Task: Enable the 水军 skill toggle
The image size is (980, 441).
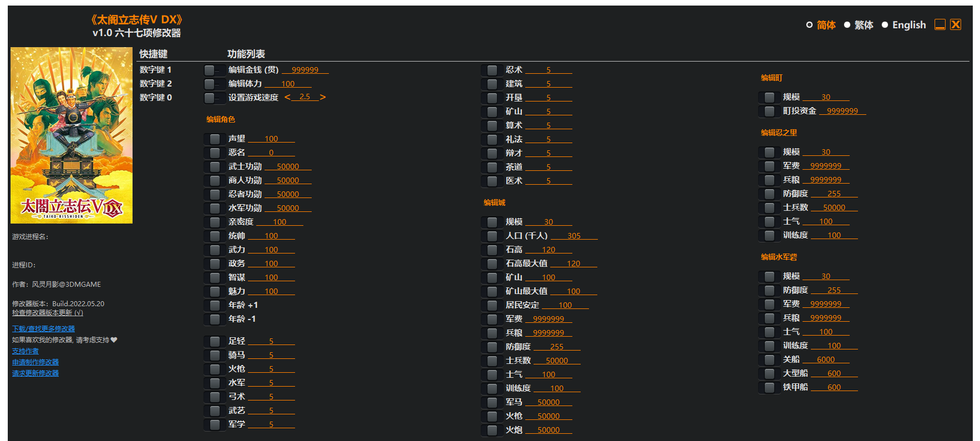Action: point(214,383)
